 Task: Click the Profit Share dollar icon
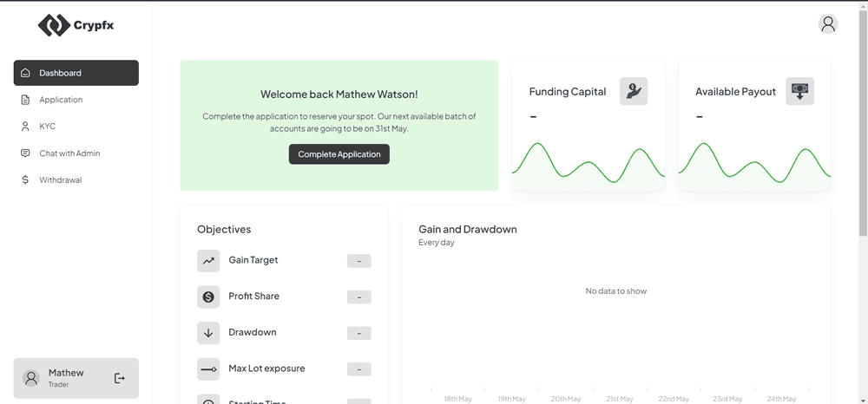tap(208, 296)
